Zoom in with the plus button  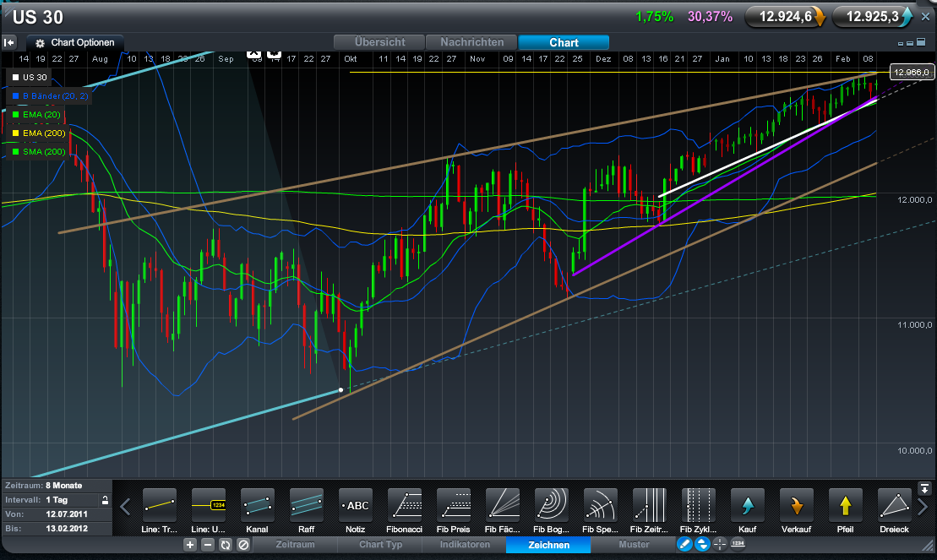click(x=190, y=545)
